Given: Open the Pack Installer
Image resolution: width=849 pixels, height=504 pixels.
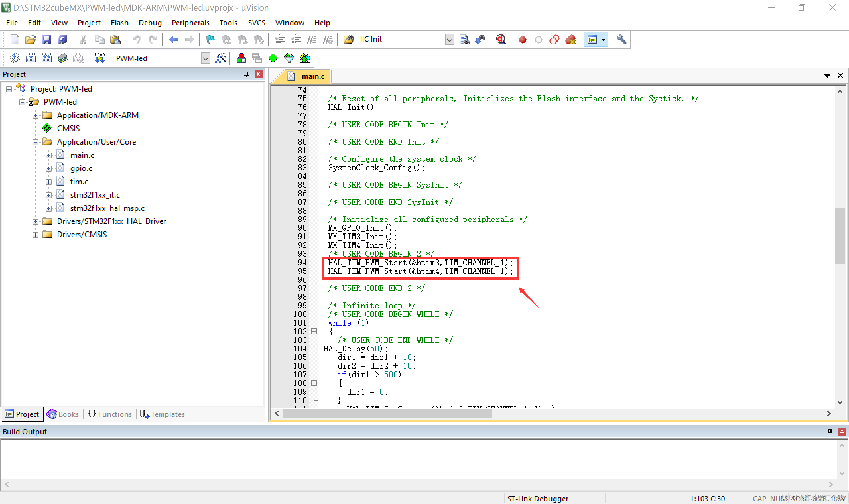Looking at the screenshot, I should [x=305, y=58].
